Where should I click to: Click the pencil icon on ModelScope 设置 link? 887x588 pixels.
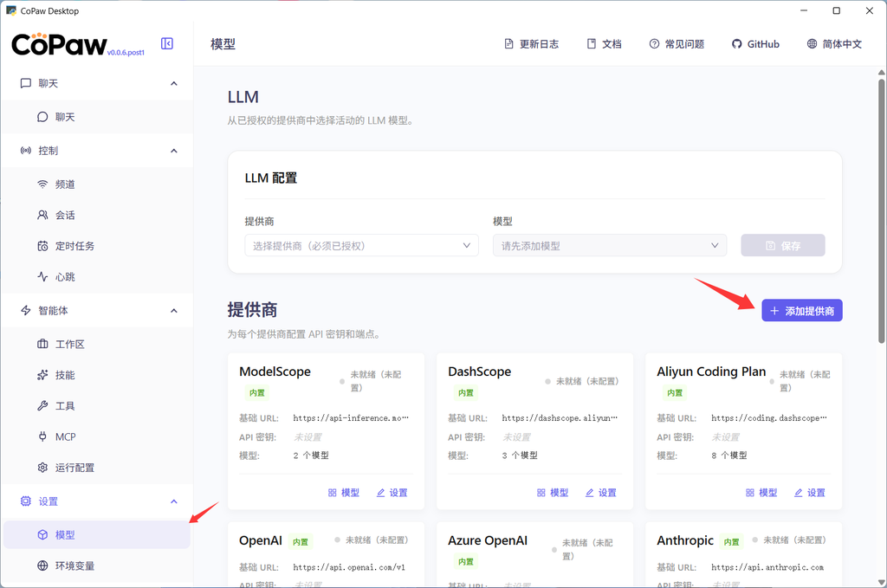pyautogui.click(x=380, y=493)
